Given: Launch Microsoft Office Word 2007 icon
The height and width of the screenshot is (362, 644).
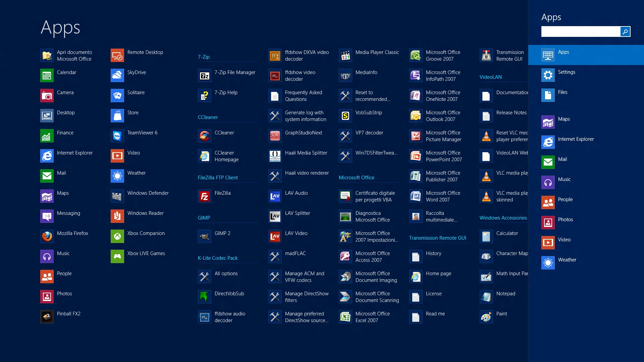Looking at the screenshot, I should [x=416, y=196].
